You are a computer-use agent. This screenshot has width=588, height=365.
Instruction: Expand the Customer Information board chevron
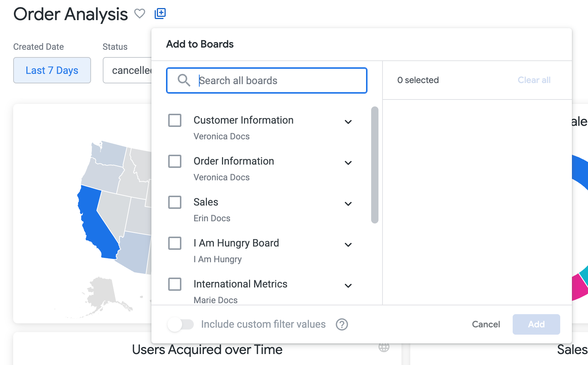coord(348,122)
